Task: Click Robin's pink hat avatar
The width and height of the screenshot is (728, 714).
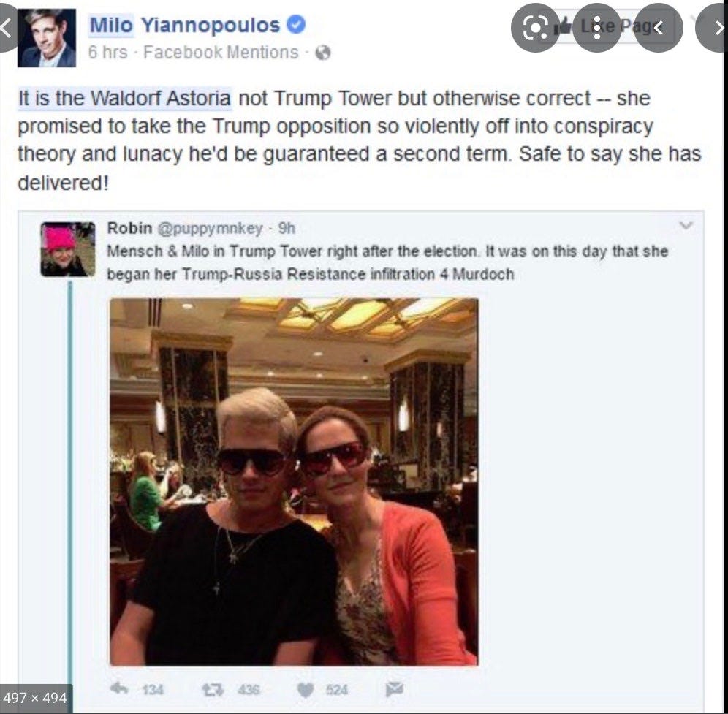Action: coord(68,249)
